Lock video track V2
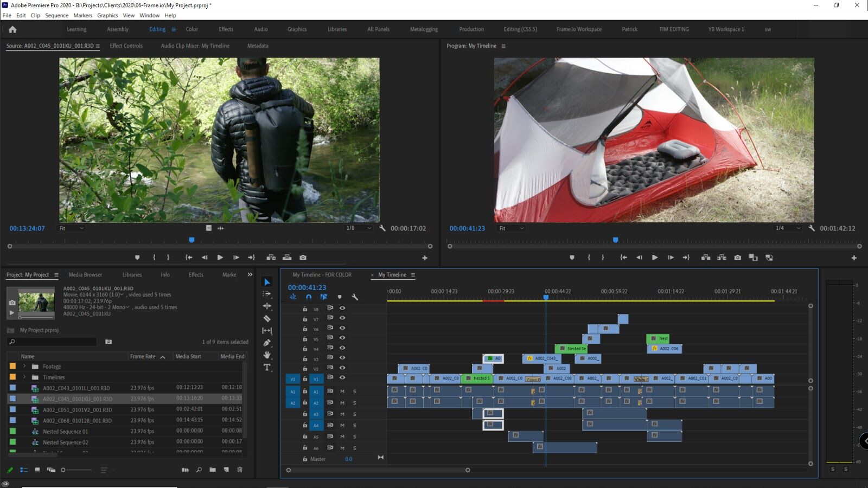The image size is (868, 488). pyautogui.click(x=305, y=368)
